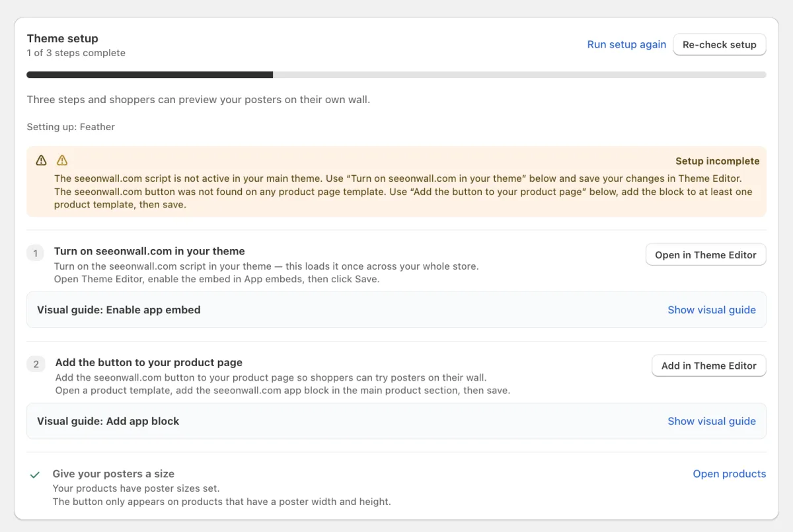Show visual guide for Add app block
Viewport: 793px width, 532px height.
coord(712,421)
